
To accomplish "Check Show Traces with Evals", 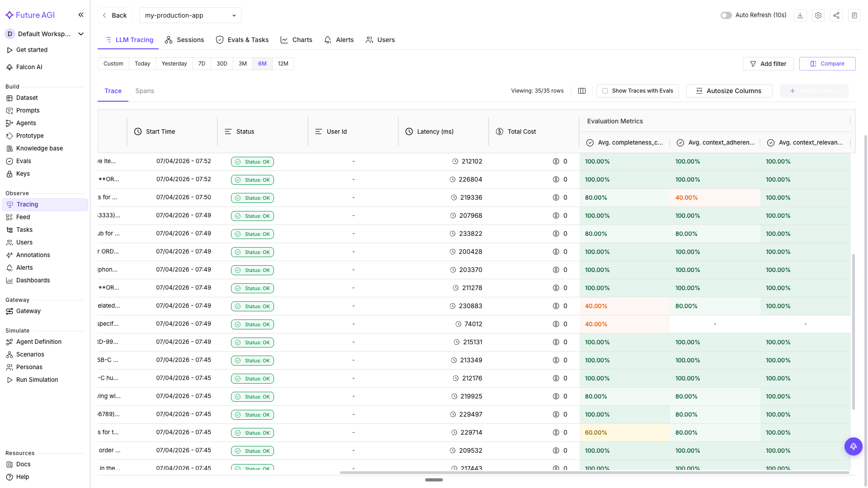I will tap(604, 90).
